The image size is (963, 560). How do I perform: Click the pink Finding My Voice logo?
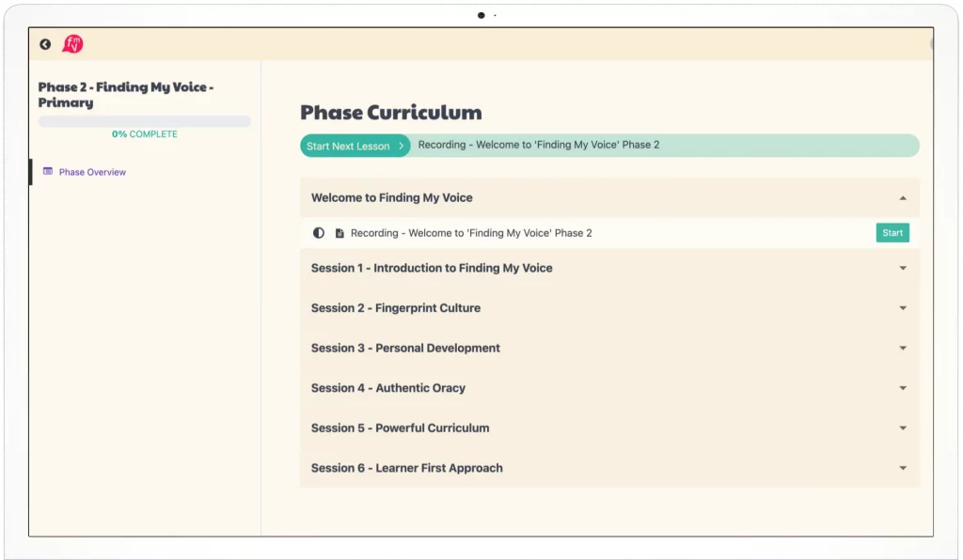pos(72,44)
